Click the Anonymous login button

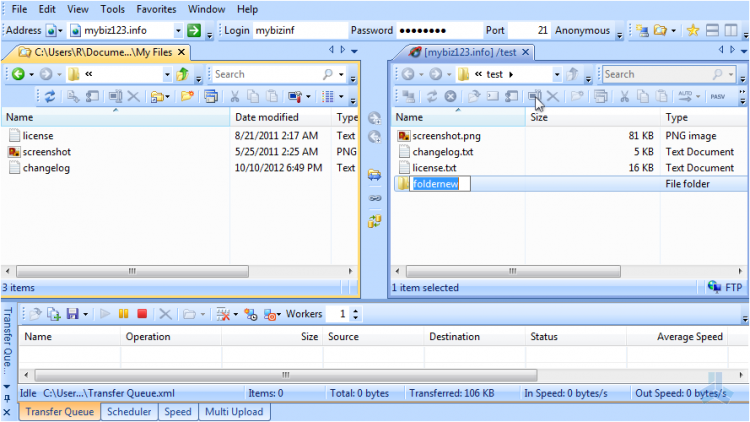[582, 31]
